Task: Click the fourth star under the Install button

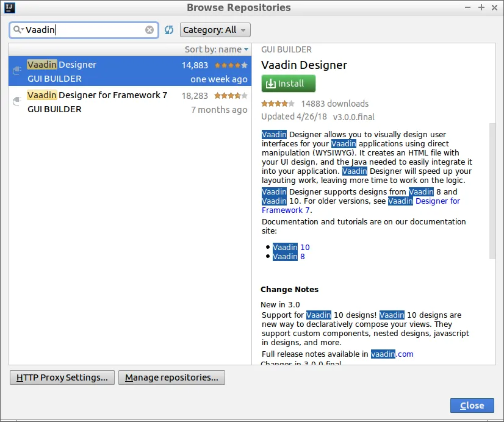Action: 285,104
